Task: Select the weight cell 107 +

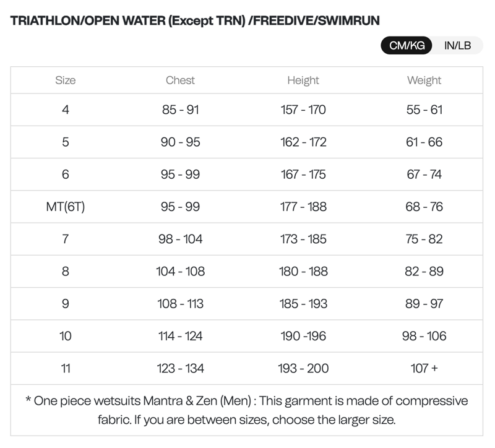Action: 424,368
